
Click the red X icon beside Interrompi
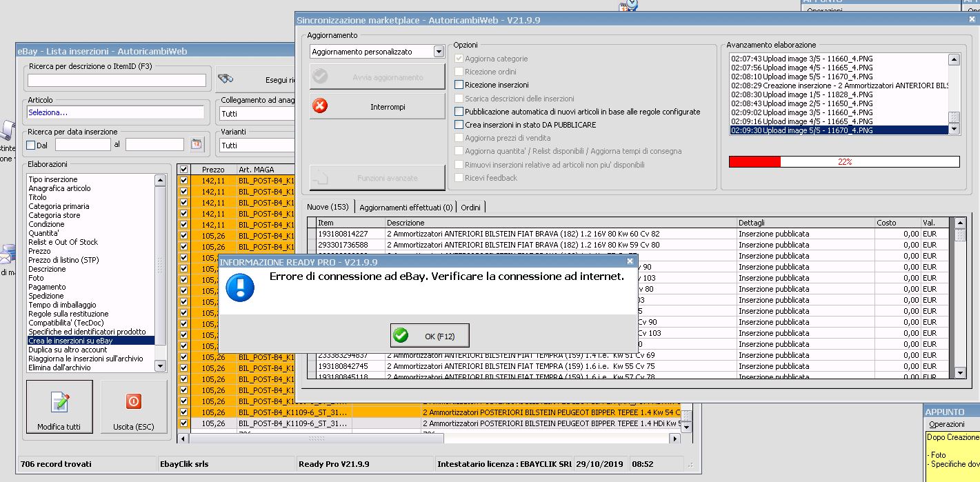tap(320, 107)
